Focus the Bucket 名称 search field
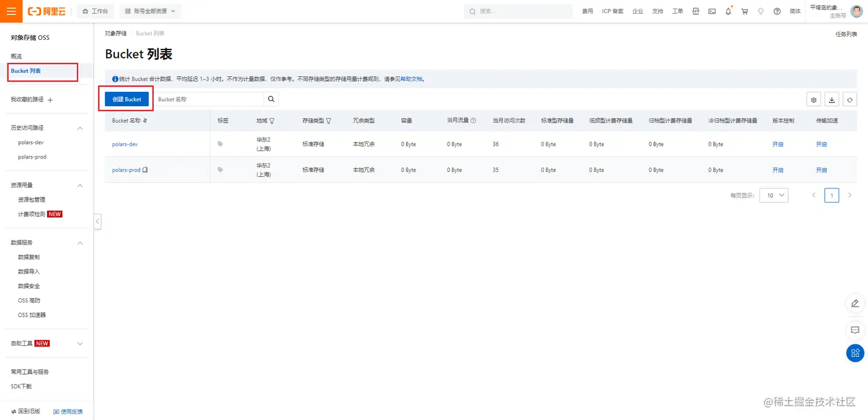This screenshot has width=868, height=420. point(208,99)
